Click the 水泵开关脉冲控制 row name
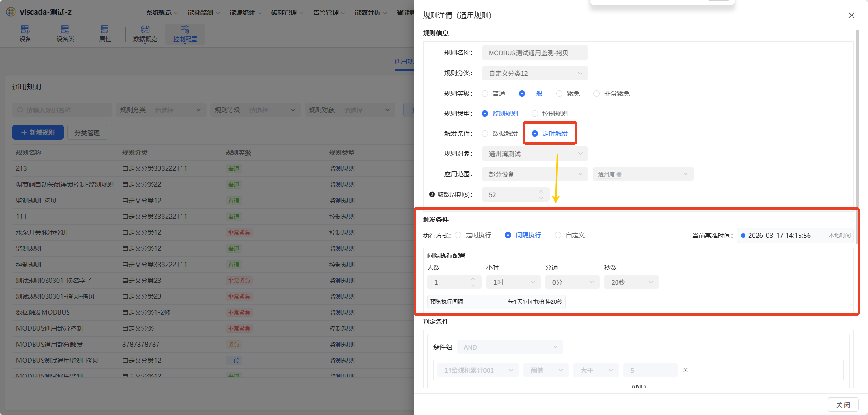 point(41,232)
